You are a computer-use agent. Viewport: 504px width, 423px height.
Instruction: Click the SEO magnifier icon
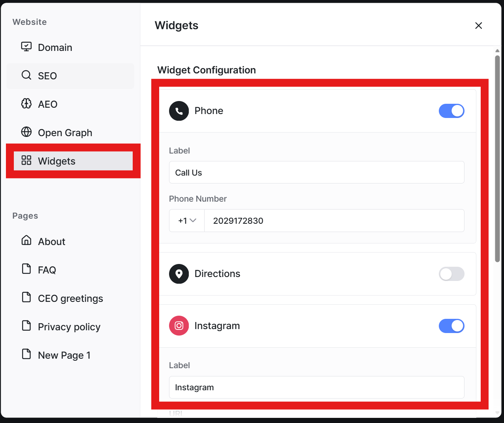(26, 75)
